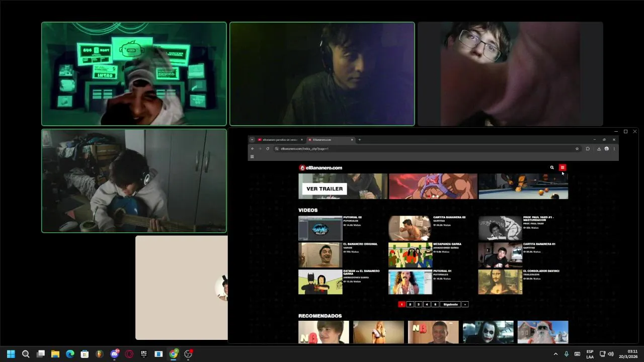Open a new browser tab

click(359, 140)
